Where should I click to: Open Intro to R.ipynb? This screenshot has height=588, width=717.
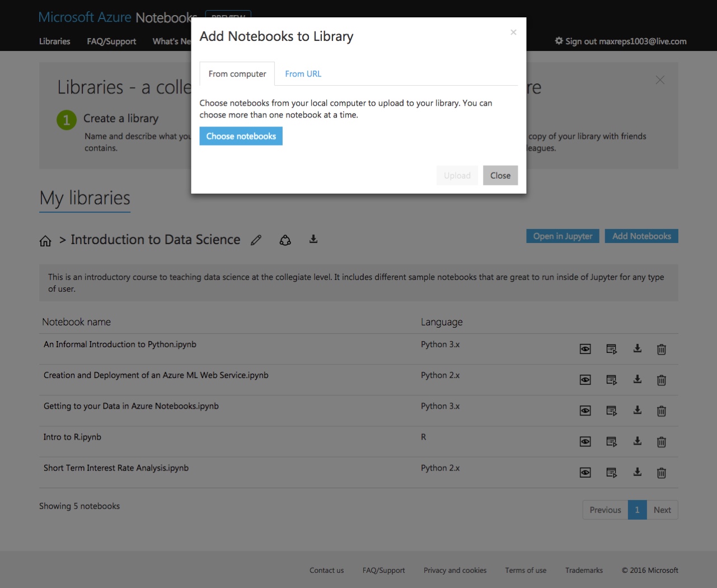tap(72, 437)
